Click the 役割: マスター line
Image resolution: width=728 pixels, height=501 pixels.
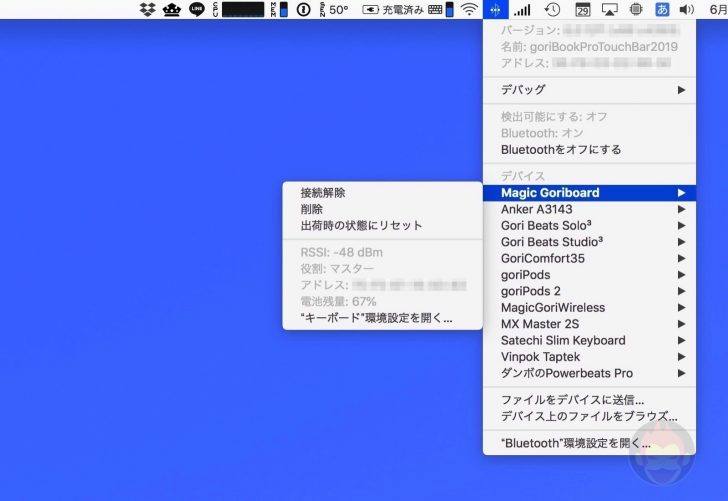click(x=337, y=269)
